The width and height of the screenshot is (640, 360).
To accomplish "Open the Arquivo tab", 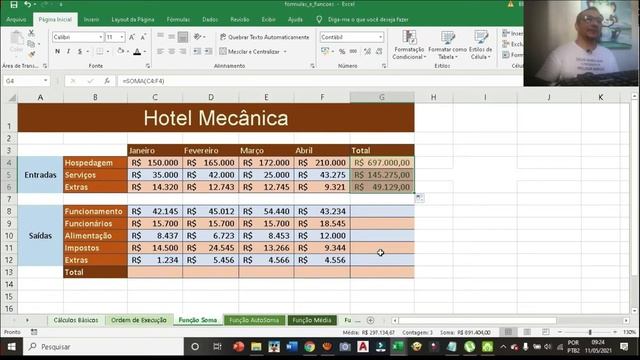I will coord(16,19).
